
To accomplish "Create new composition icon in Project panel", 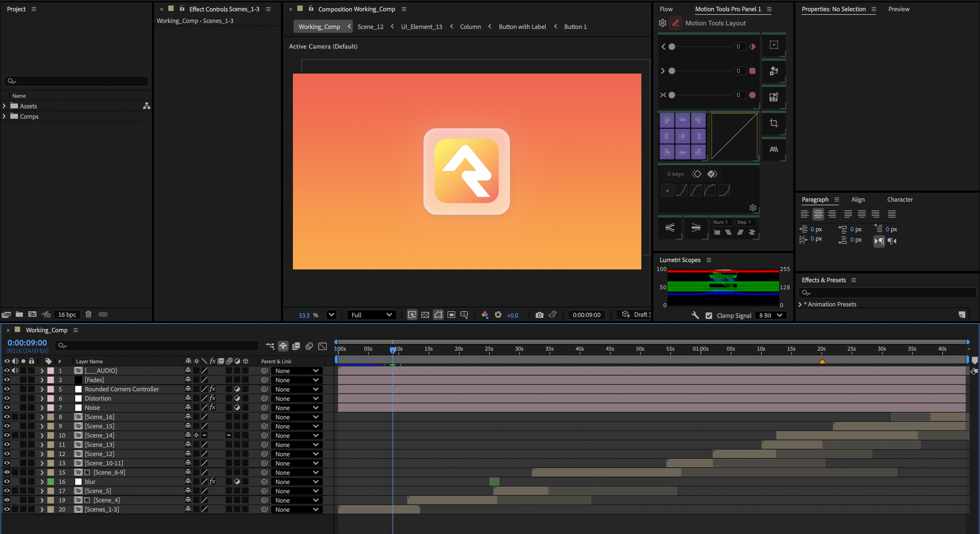I will pyautogui.click(x=33, y=314).
